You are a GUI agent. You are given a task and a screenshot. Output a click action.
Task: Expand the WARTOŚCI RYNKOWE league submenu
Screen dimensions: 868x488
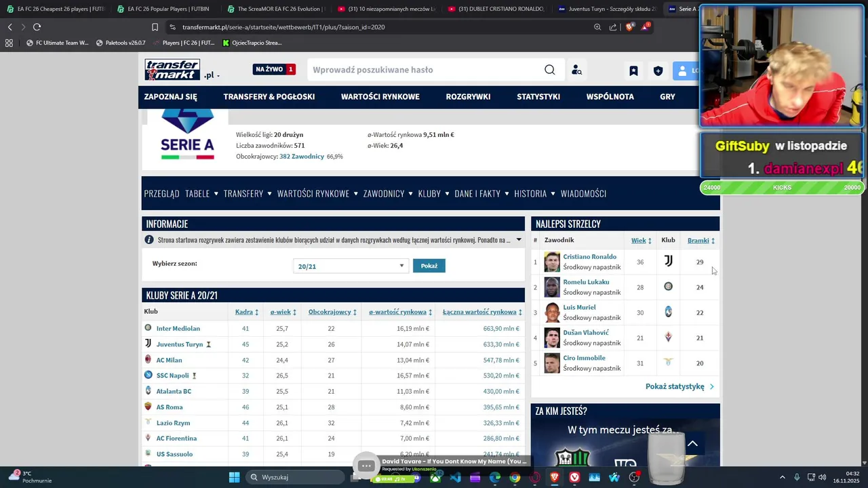(x=355, y=193)
